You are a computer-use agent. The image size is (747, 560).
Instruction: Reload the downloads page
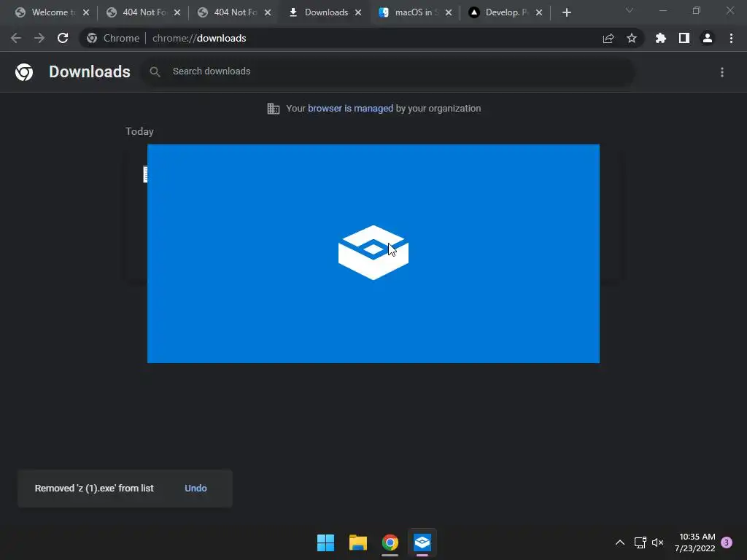click(63, 38)
